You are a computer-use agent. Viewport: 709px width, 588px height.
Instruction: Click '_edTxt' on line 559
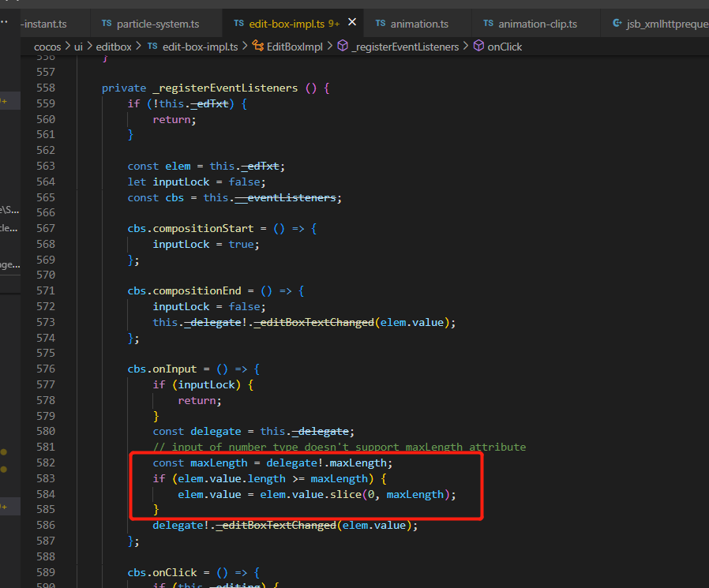click(209, 104)
